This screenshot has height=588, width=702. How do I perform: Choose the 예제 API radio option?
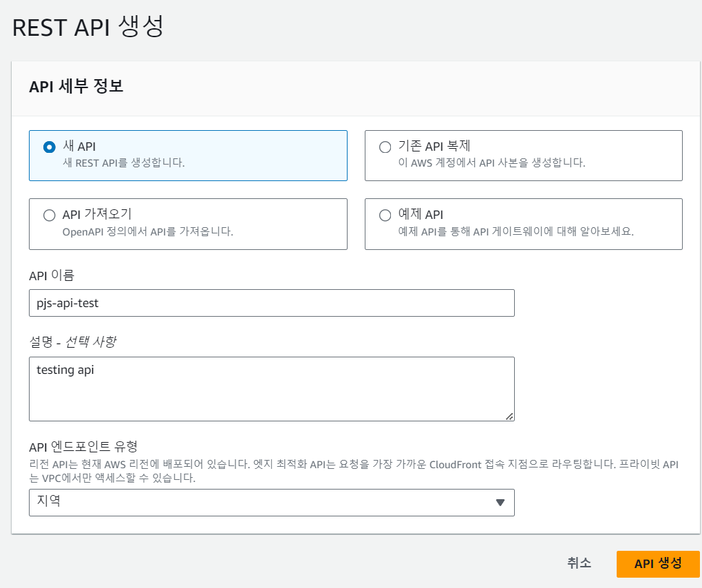click(x=385, y=216)
